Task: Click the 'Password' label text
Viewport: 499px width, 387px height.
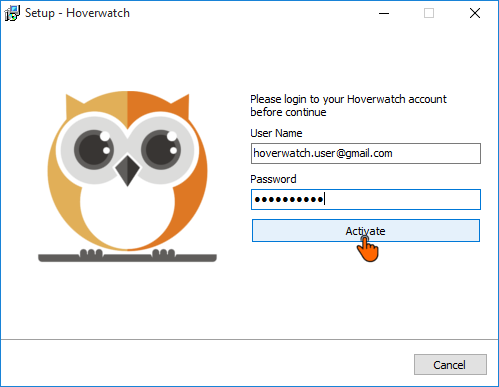Action: (273, 179)
